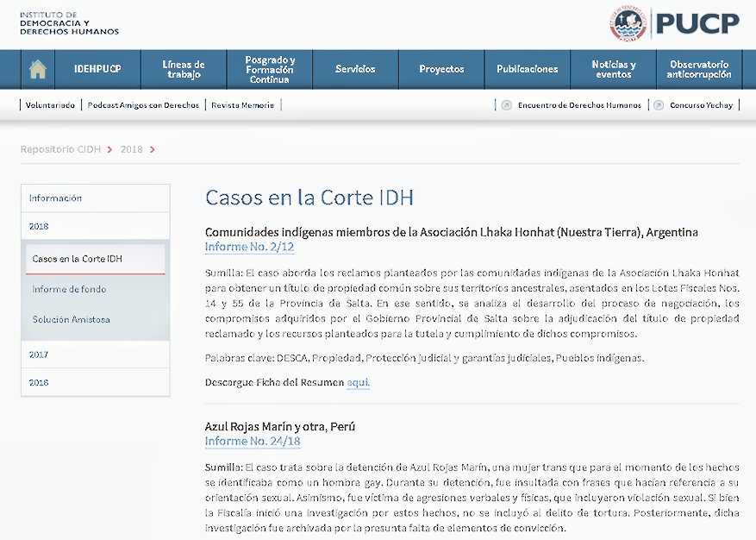The width and height of the screenshot is (756, 540).
Task: Click arrow icon beside Encuentro de Derechos Humanos
Action: [x=507, y=105]
